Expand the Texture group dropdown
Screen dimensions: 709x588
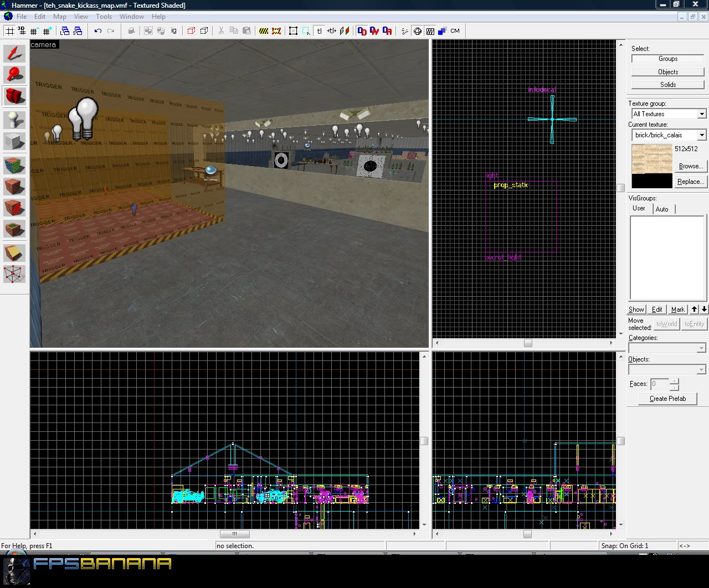click(x=702, y=114)
